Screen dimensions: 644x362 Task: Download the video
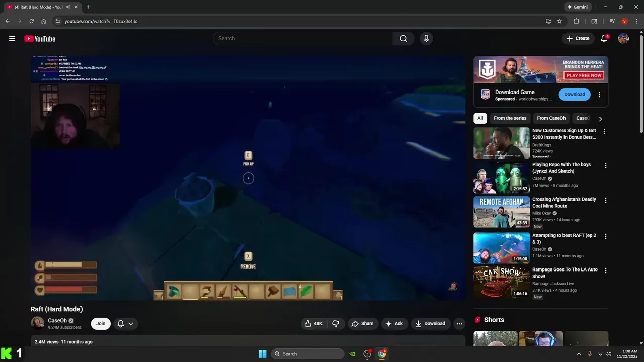[430, 324]
